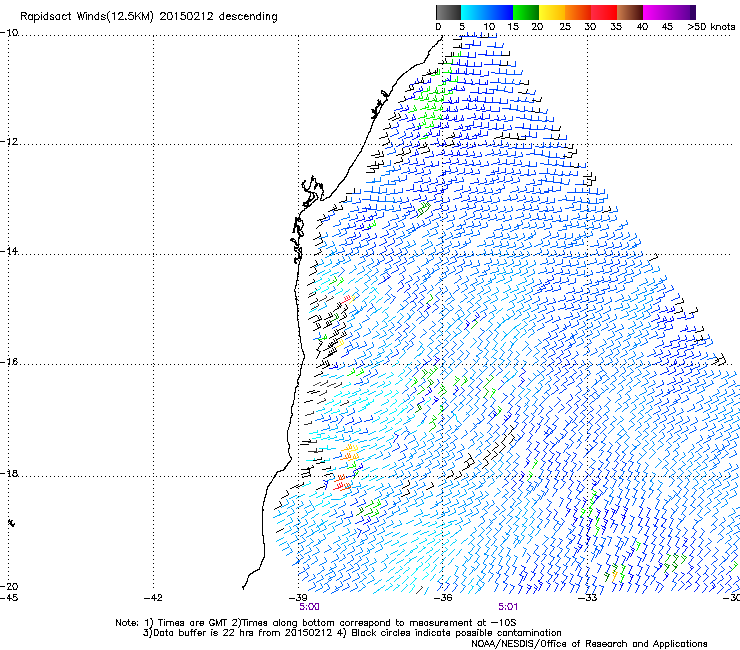
Task: Click the legend label '25'
Action: (565, 27)
